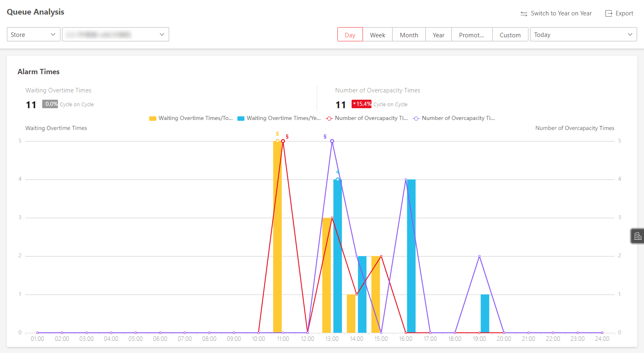This screenshot has height=353, width=644.
Task: Select the Custom range tab
Action: [x=510, y=35]
